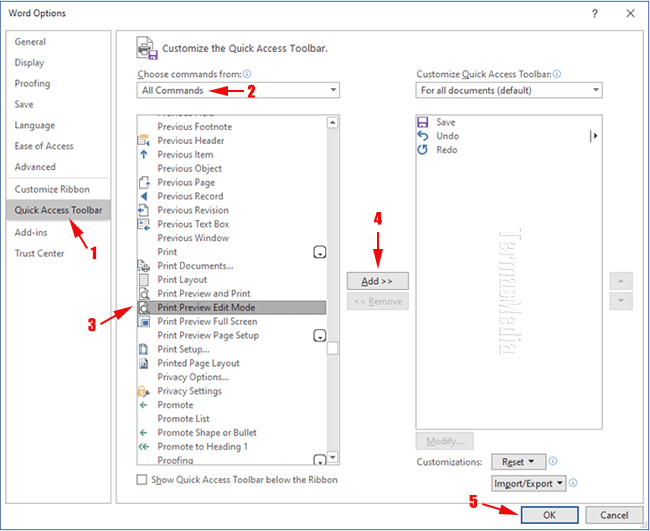Select the Promote List command

pos(232,419)
